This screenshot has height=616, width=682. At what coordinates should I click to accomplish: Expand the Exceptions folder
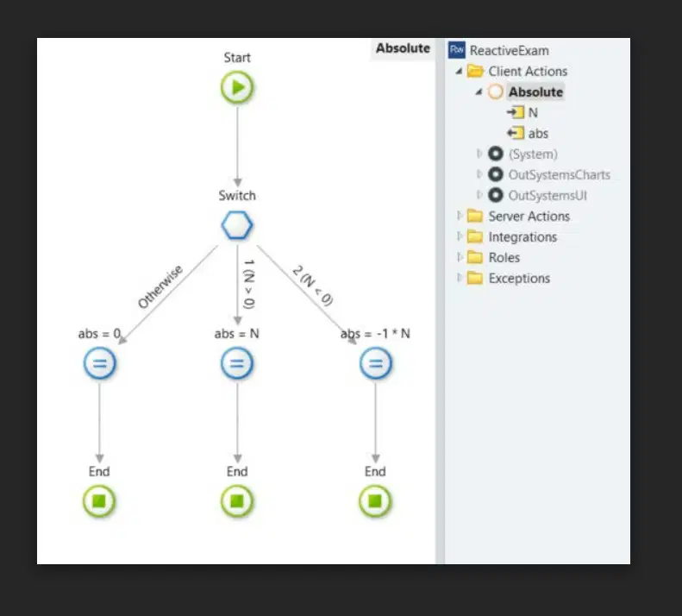tap(459, 277)
